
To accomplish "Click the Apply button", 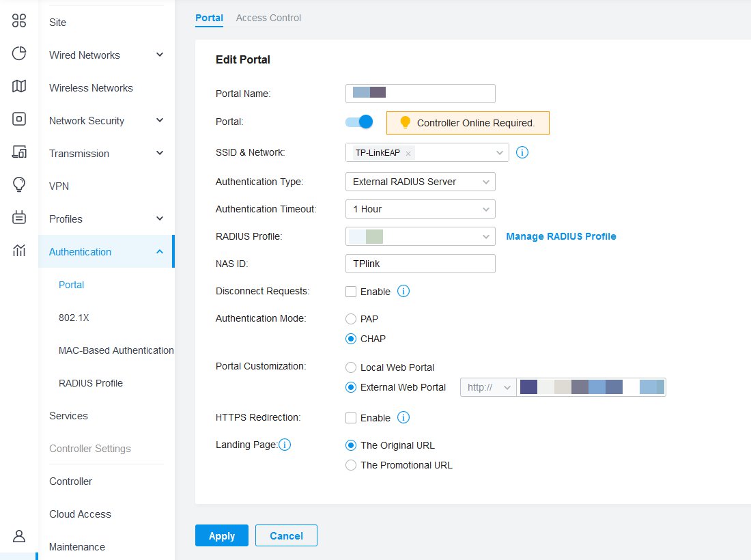I will [222, 536].
